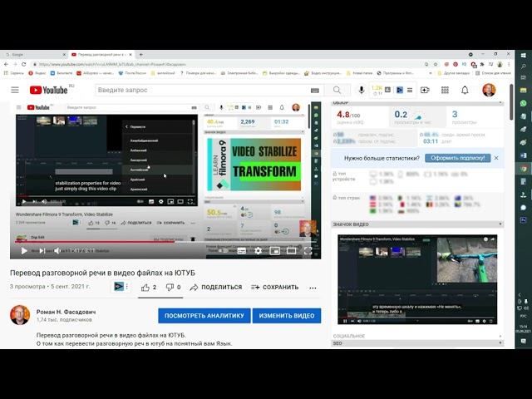Click ПОСМОТРЕТЬ АНАЛИТИКУ button
This screenshot has width=532, height=399.
coord(204,316)
